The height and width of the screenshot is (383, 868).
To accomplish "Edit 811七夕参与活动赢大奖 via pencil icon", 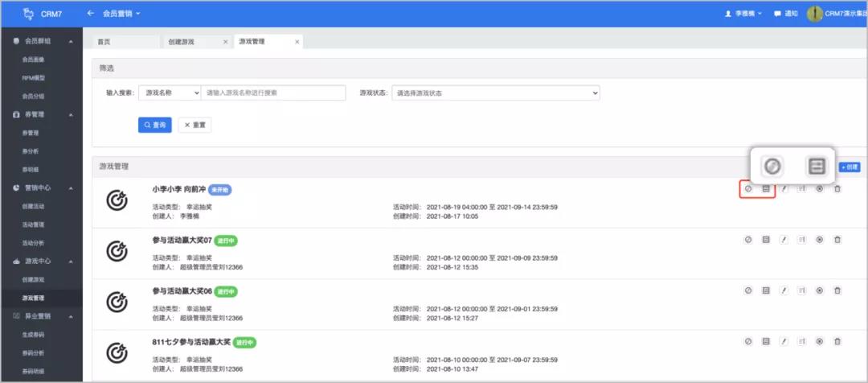I will click(784, 341).
